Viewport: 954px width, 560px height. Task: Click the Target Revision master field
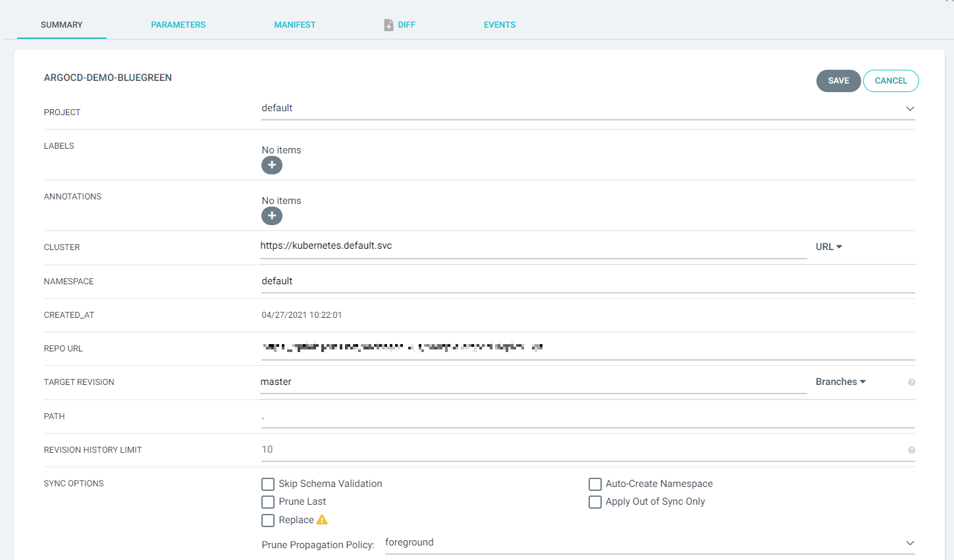(x=533, y=382)
